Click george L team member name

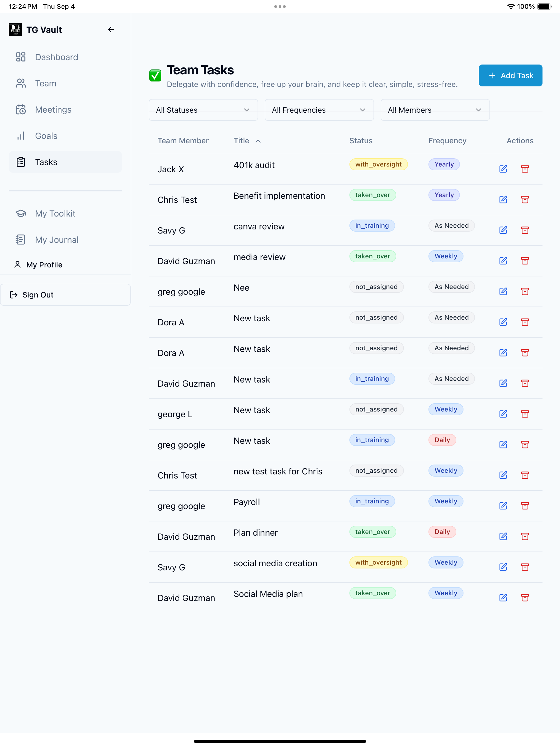point(175,414)
